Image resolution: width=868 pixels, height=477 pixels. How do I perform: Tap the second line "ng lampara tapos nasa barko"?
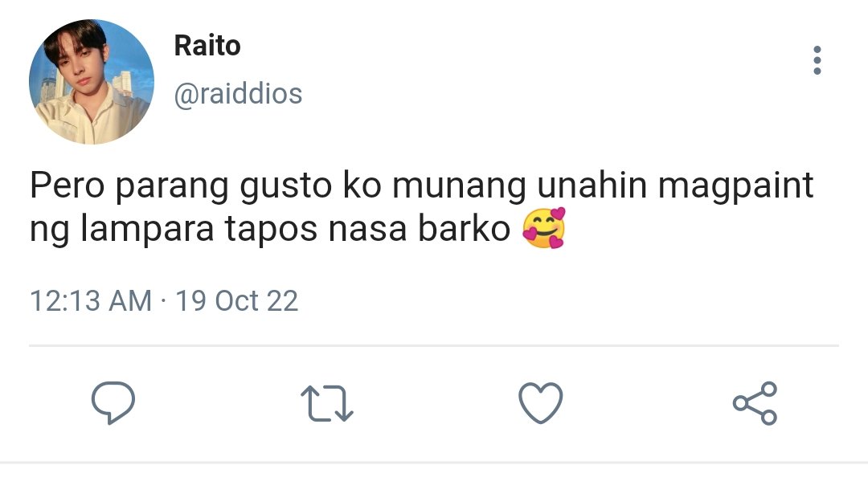click(x=269, y=229)
